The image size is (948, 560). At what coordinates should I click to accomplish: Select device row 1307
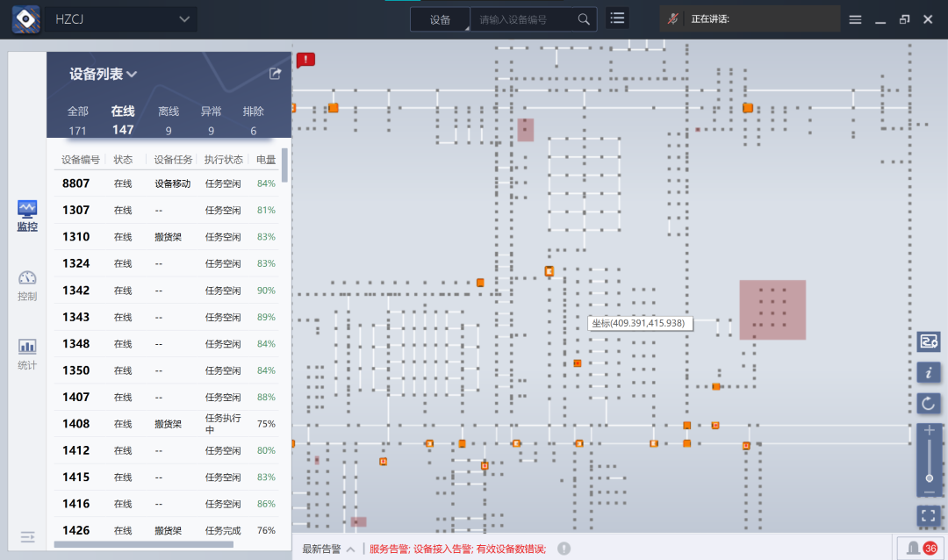[x=167, y=210]
